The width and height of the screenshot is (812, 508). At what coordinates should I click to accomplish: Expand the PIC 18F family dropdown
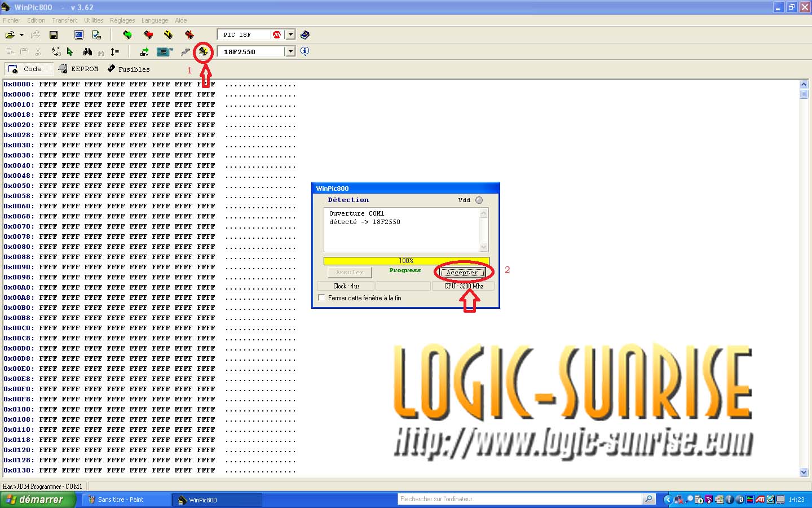pyautogui.click(x=290, y=35)
